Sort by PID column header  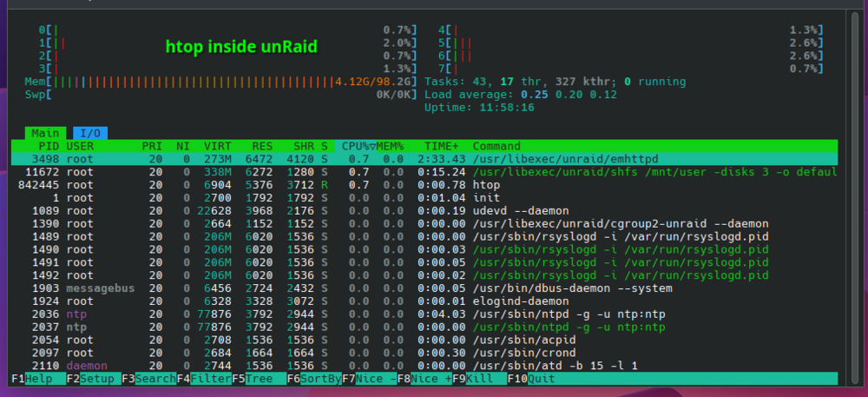(x=49, y=146)
